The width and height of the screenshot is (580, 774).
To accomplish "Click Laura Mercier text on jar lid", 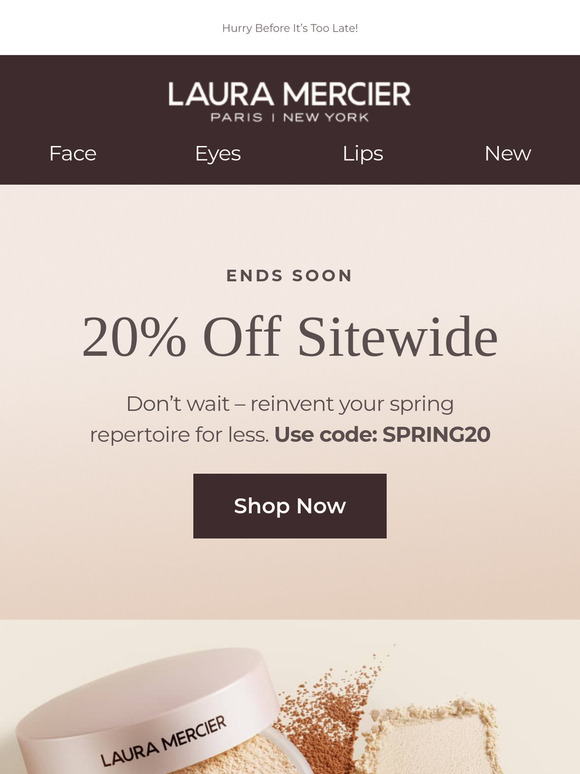I will click(164, 740).
